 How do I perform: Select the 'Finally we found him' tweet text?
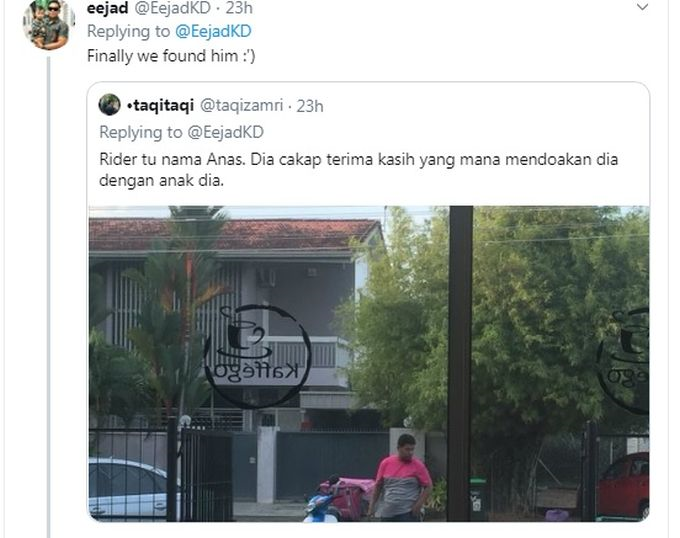pyautogui.click(x=171, y=56)
